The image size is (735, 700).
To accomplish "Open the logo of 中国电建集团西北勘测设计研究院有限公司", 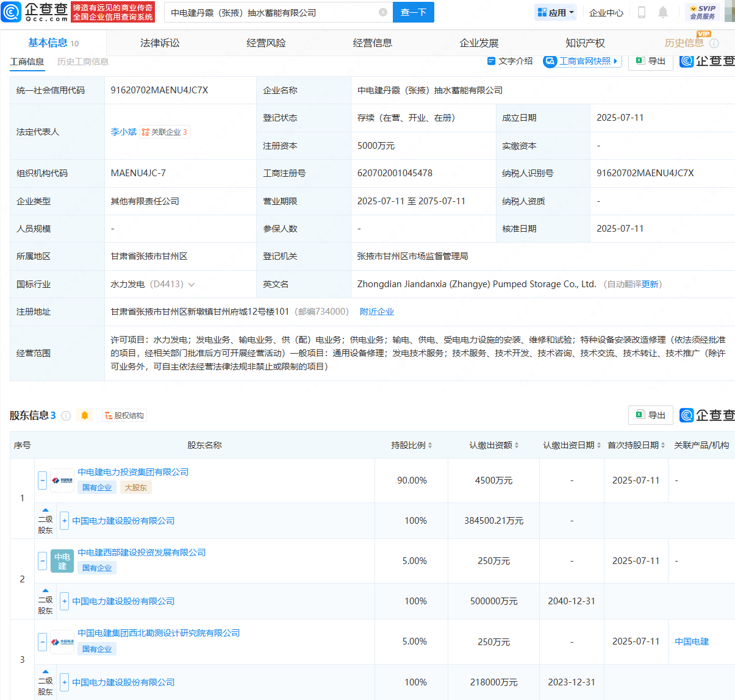I will coord(62,641).
